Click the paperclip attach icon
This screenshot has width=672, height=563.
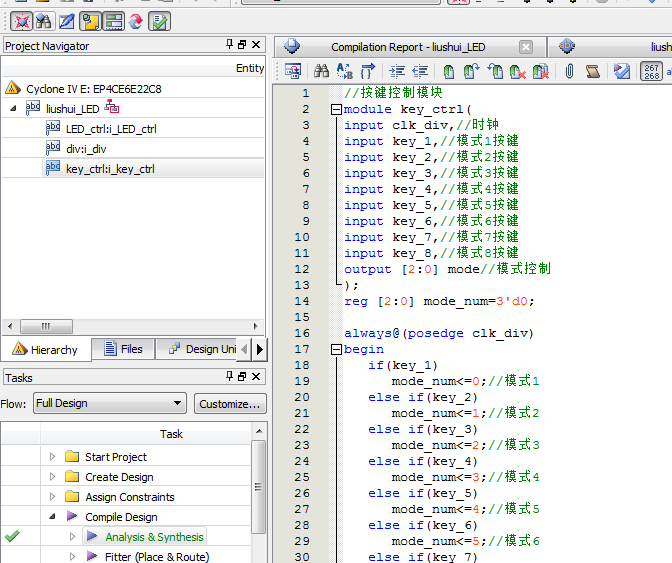569,71
